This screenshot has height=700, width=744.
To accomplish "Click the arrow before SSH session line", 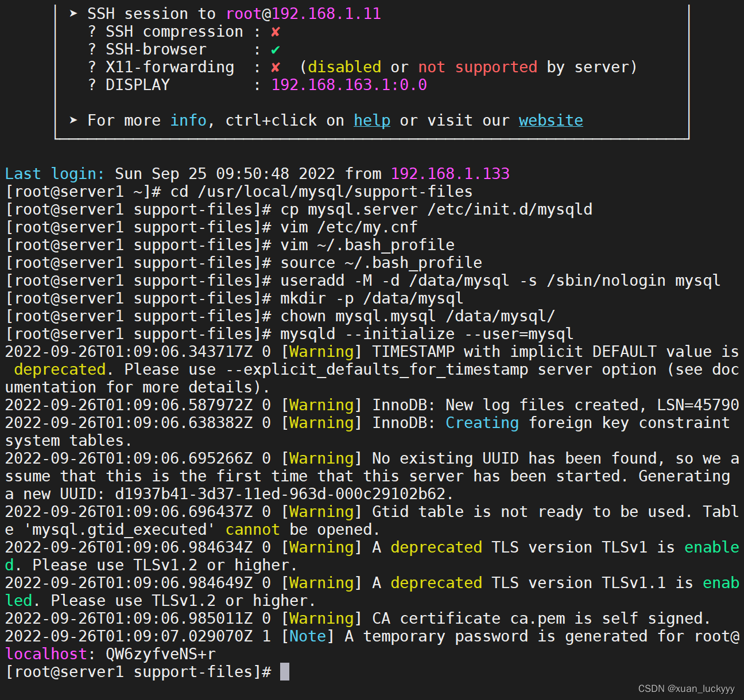I will pyautogui.click(x=73, y=13).
